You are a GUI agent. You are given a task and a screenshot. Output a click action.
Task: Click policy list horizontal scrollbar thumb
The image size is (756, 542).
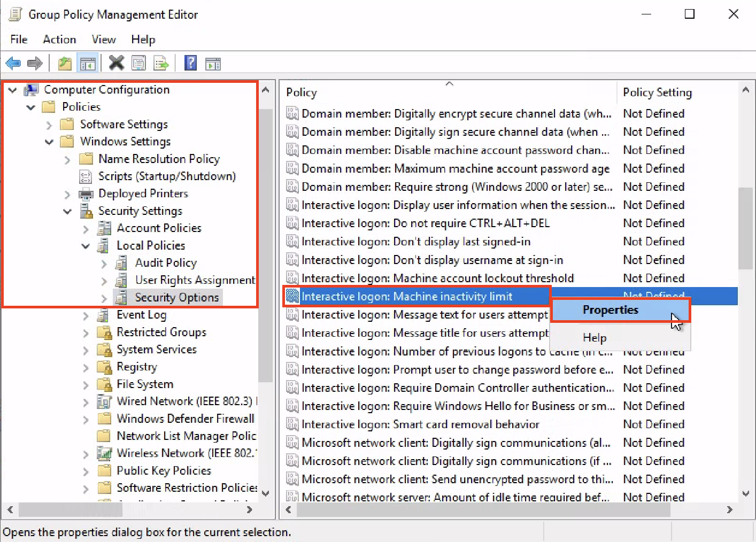pos(483,510)
